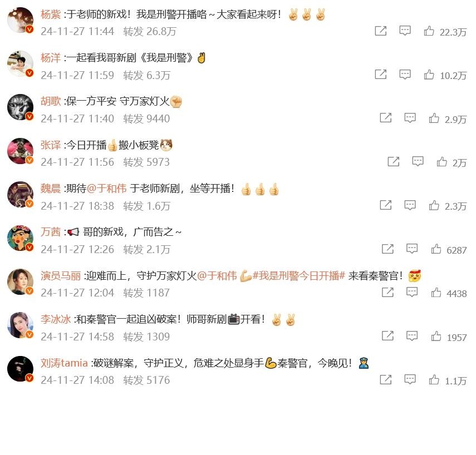Repost 杨紫's post via share icon
The image size is (476, 455).
(381, 31)
